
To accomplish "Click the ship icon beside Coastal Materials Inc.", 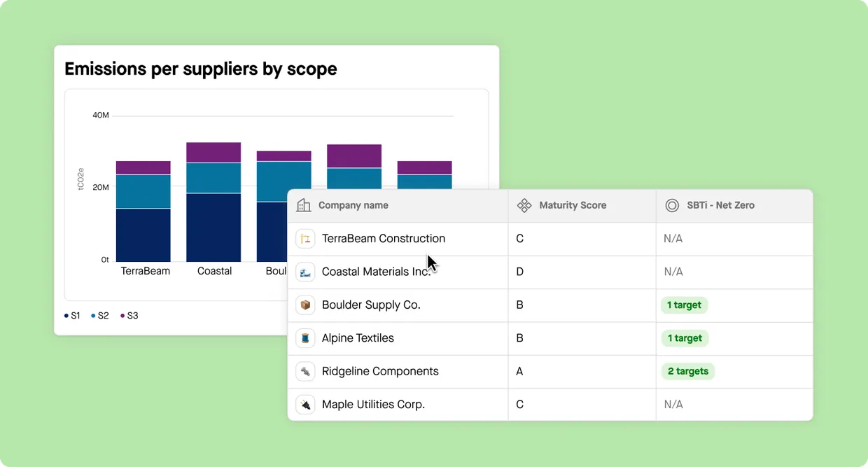I will coord(304,272).
